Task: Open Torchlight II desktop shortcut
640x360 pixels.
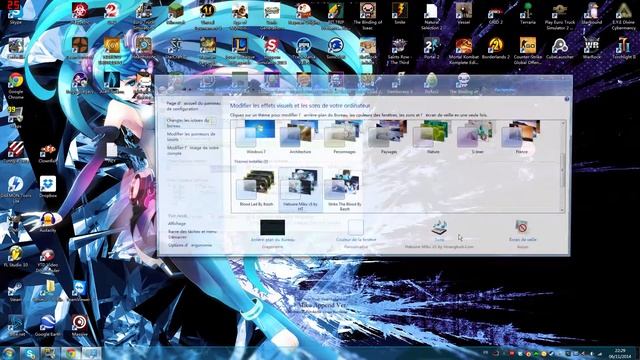Action: click(x=623, y=48)
